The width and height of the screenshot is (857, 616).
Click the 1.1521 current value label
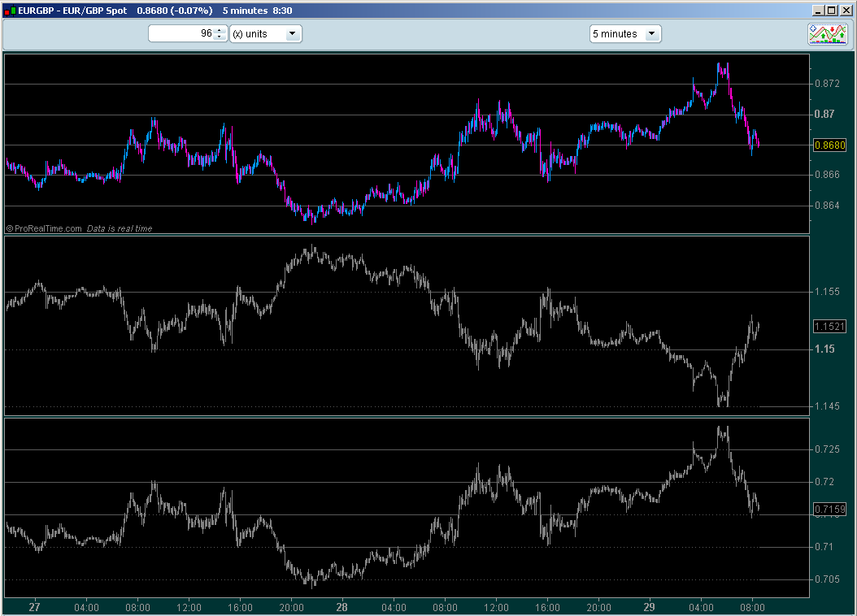pyautogui.click(x=829, y=327)
